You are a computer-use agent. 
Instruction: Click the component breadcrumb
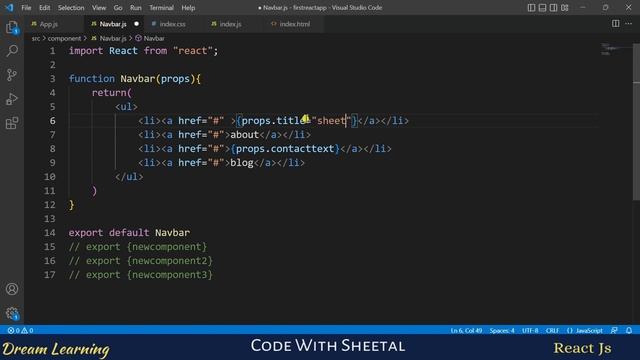coord(64,38)
